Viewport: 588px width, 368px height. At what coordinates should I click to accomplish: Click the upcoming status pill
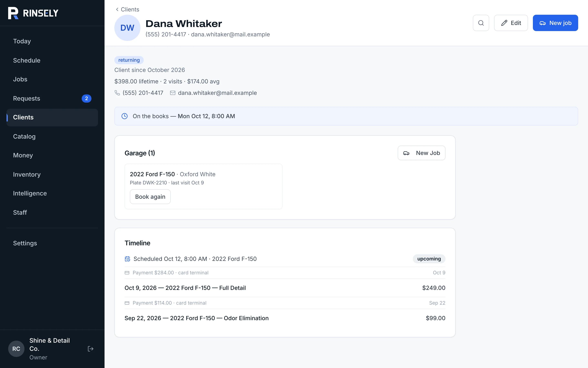(x=429, y=259)
